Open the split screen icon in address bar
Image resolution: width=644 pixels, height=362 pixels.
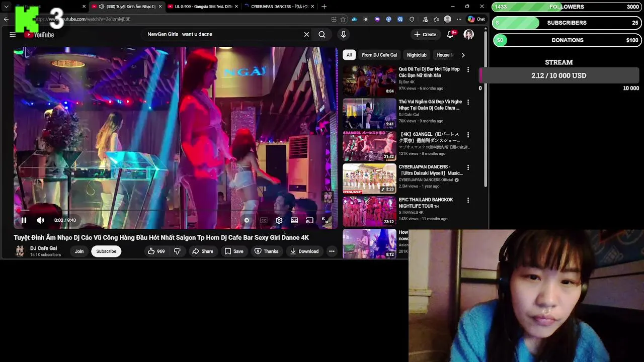pos(334,19)
